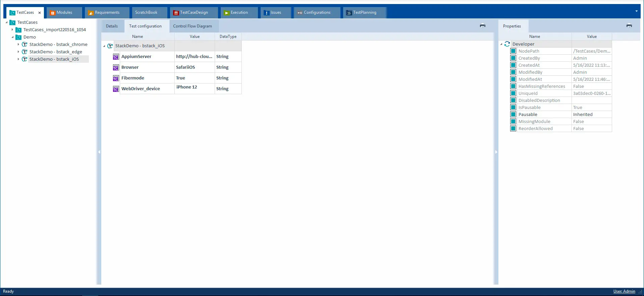Click the print icon in the Properties panel
Image resolution: width=644 pixels, height=296 pixels.
[x=629, y=25]
